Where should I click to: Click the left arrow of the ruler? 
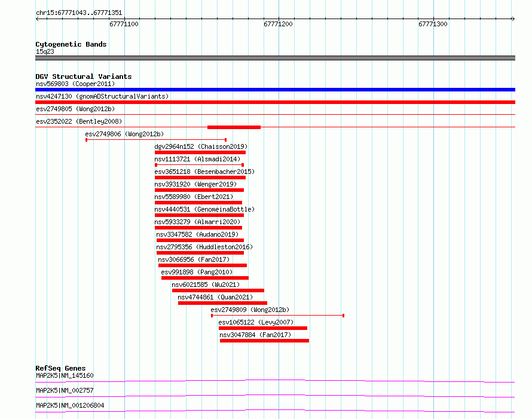(37, 19)
